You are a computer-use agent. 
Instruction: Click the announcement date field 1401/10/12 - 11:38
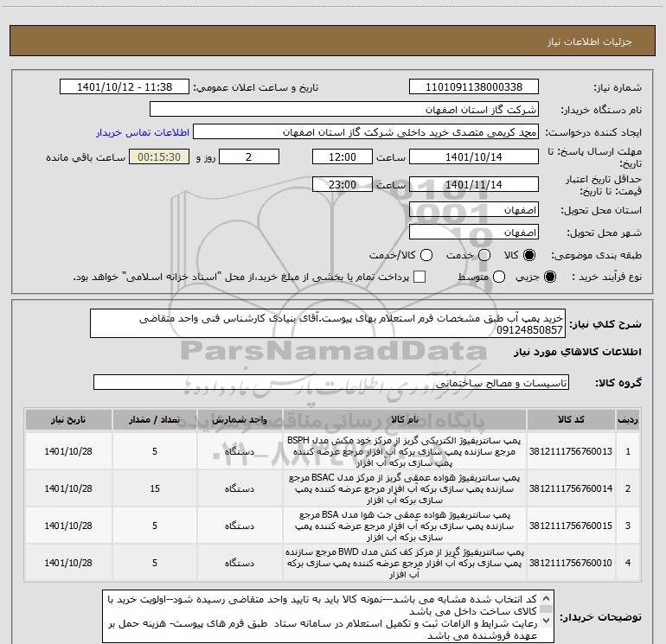coord(125,87)
